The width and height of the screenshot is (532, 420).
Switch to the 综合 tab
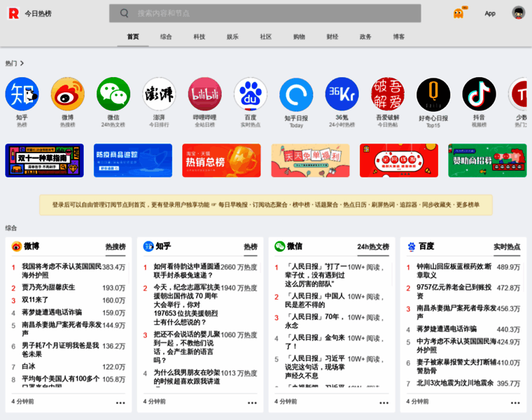pos(166,36)
